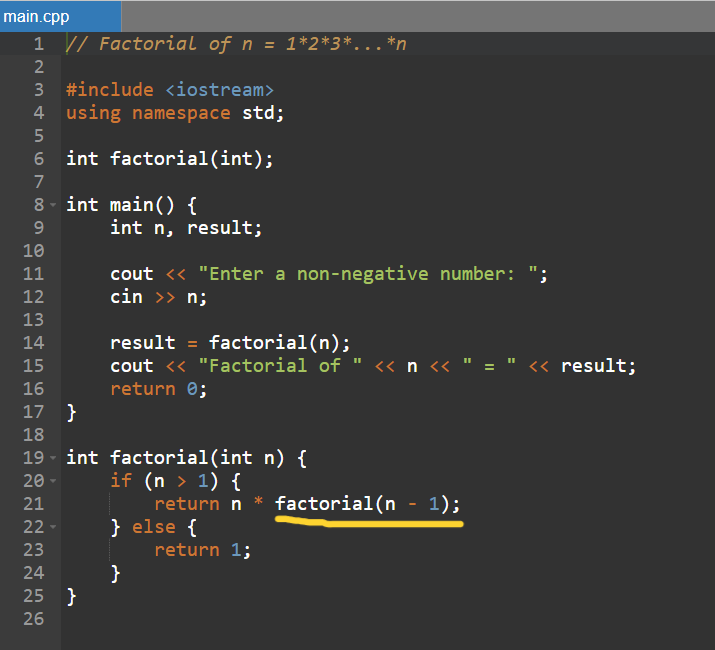The height and width of the screenshot is (650, 715).
Task: Collapse the factorial function fold on line 19
Action: click(53, 458)
